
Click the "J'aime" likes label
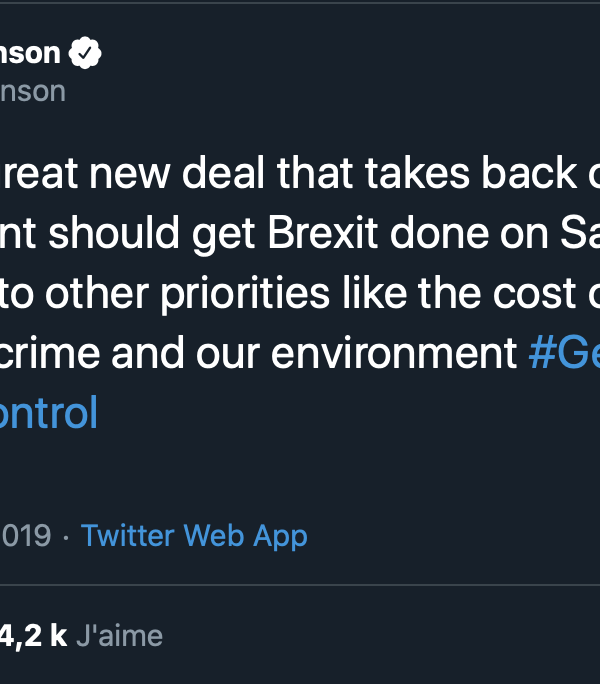click(x=119, y=635)
